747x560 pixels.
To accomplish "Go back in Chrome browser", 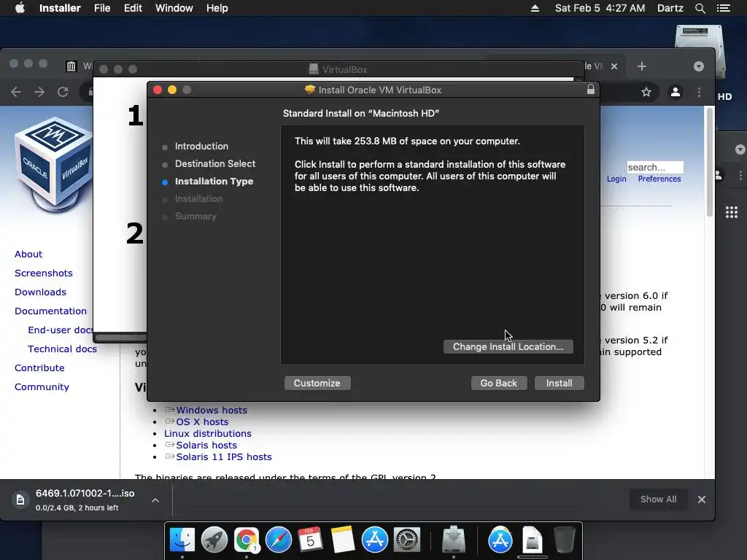I will [x=16, y=92].
